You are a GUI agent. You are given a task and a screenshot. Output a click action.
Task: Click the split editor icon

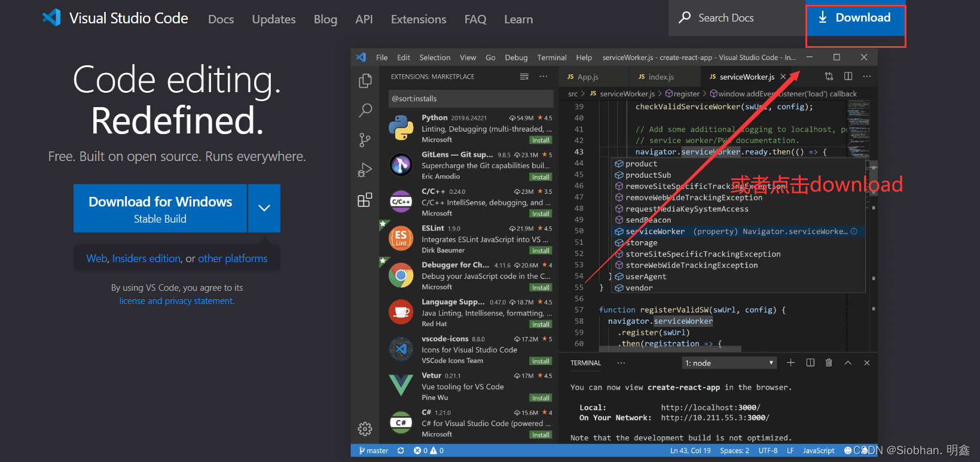tap(848, 77)
